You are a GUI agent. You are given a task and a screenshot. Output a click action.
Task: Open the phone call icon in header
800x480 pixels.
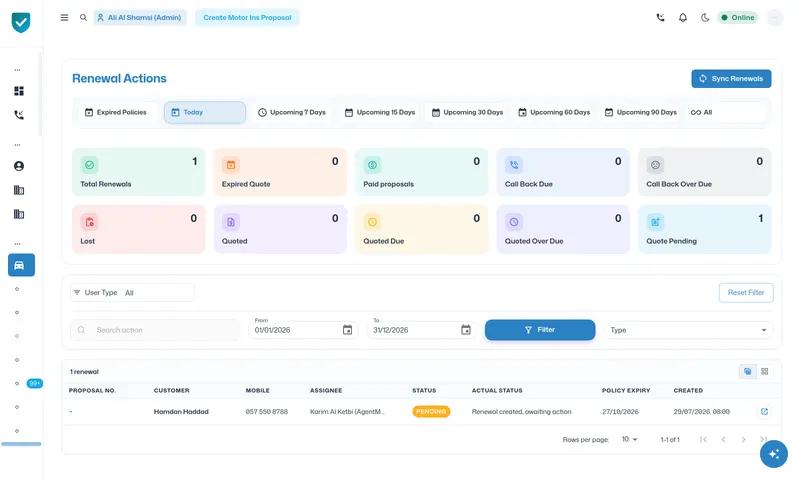point(660,17)
